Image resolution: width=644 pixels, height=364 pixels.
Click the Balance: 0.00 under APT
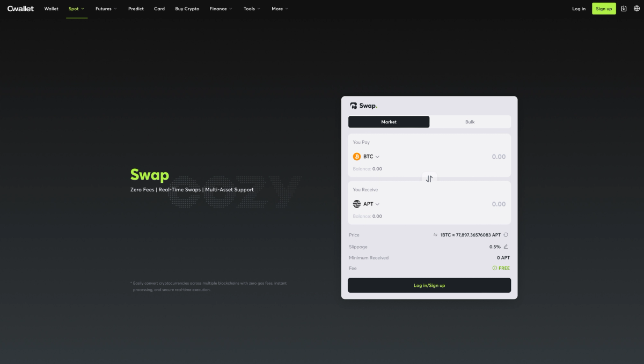368,216
